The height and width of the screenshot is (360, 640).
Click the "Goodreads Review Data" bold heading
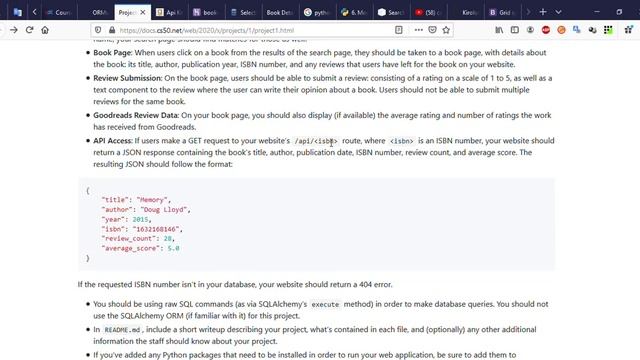pyautogui.click(x=136, y=116)
